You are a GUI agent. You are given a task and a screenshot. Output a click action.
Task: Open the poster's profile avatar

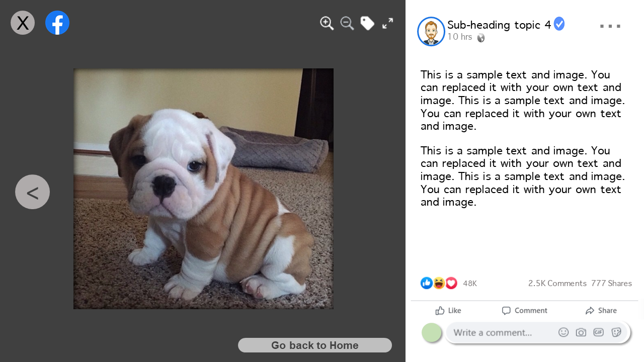click(431, 31)
